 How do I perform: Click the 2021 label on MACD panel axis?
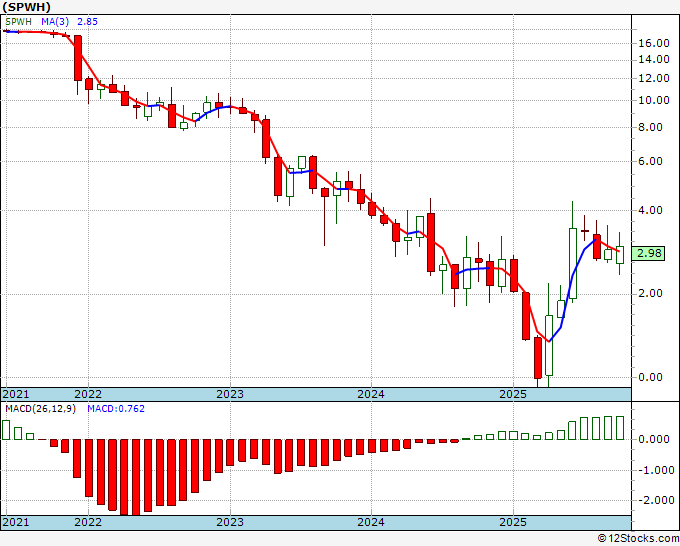tap(16, 522)
